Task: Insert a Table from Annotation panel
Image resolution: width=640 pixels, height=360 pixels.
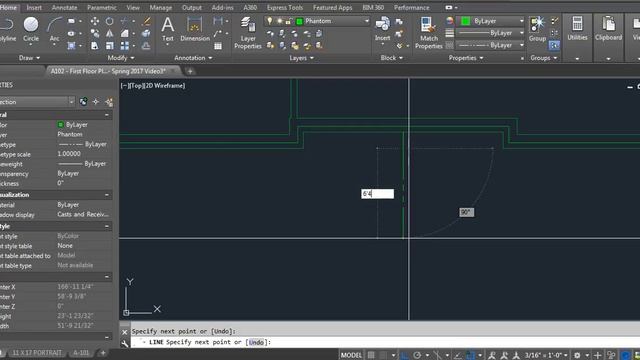Action: point(218,46)
